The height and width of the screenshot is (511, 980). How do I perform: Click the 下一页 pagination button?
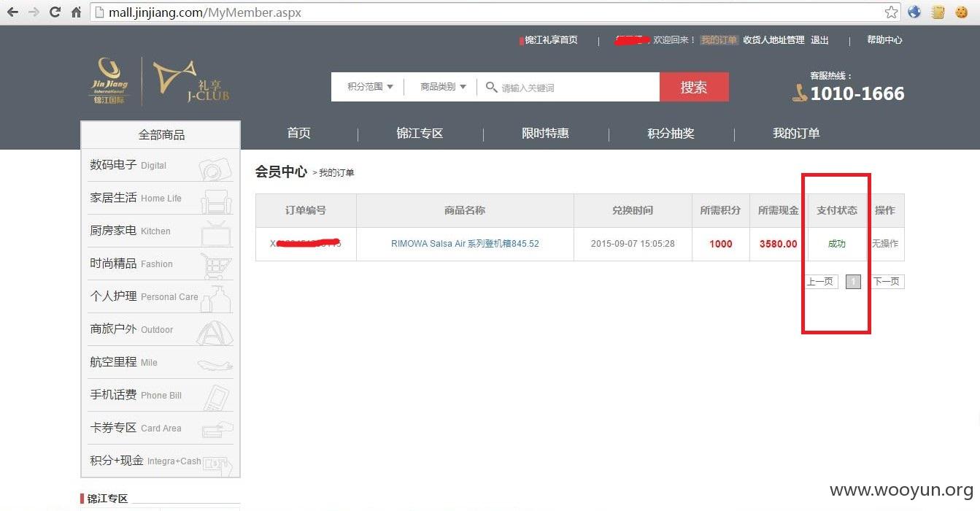point(887,282)
